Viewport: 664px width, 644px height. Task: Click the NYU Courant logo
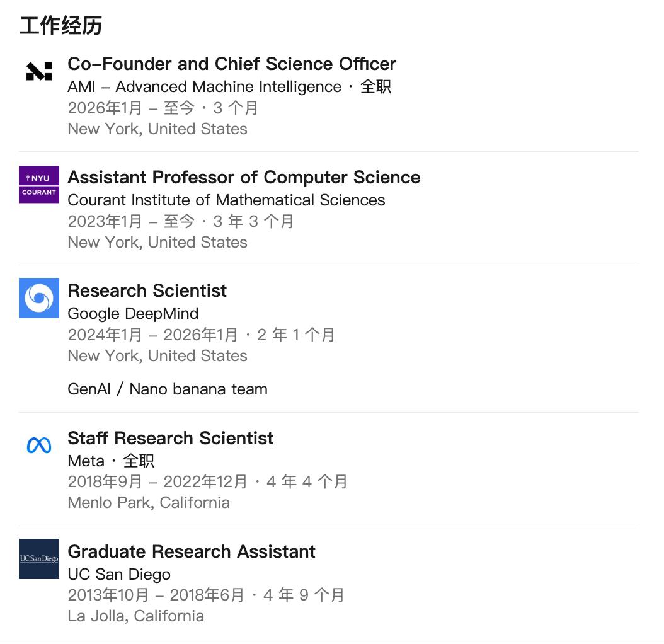pos(39,185)
